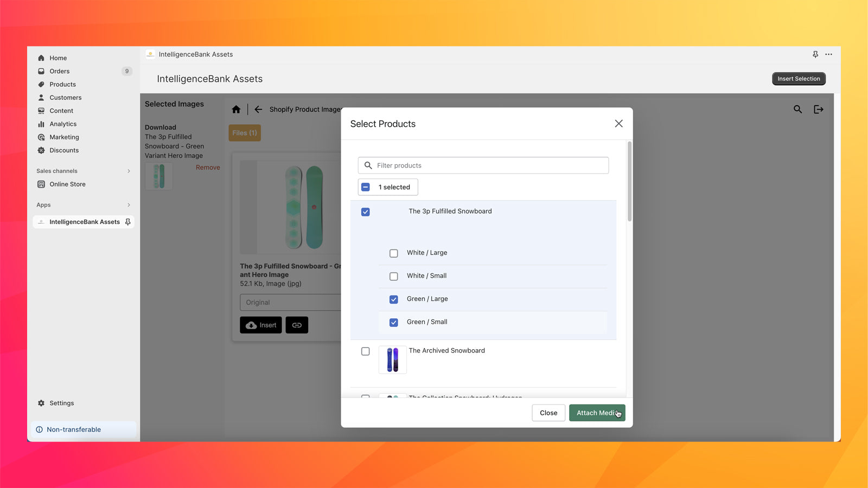Open the search icon in the asset browser
Image resolution: width=868 pixels, height=488 pixels.
pyautogui.click(x=797, y=109)
